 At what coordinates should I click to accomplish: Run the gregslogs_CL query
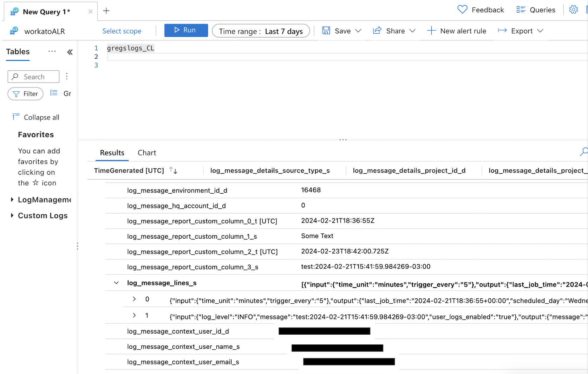point(186,30)
